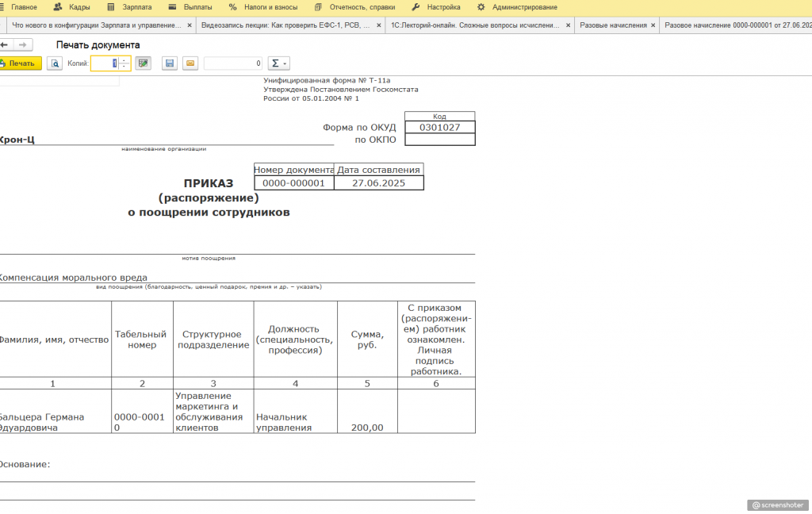Open print preview with magnifier icon
The height and width of the screenshot is (514, 812).
(55, 63)
